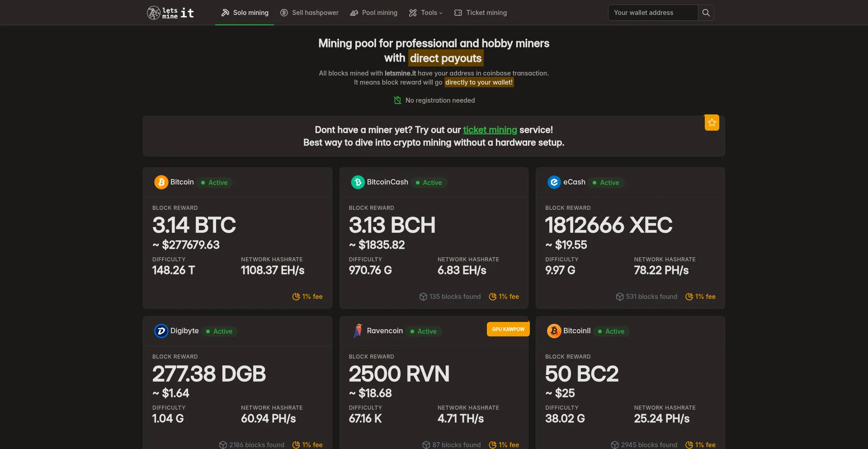The width and height of the screenshot is (868, 449).
Task: Open Pool mining section
Action: click(373, 13)
